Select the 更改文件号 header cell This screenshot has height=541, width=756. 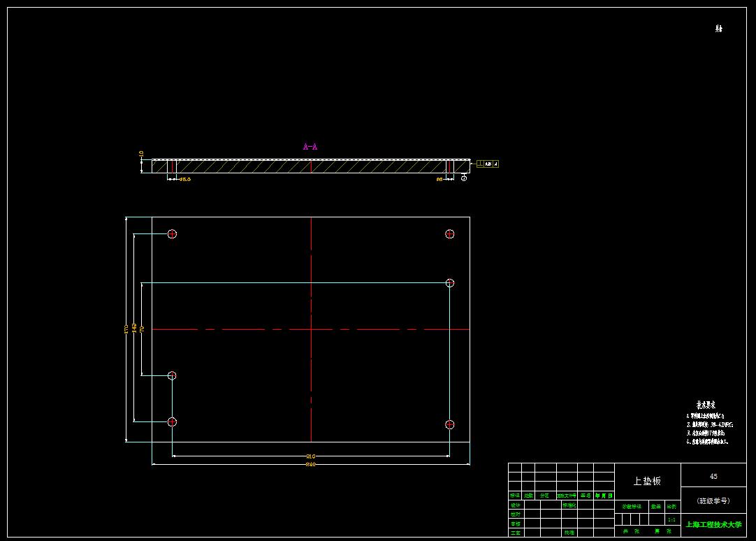click(x=567, y=496)
